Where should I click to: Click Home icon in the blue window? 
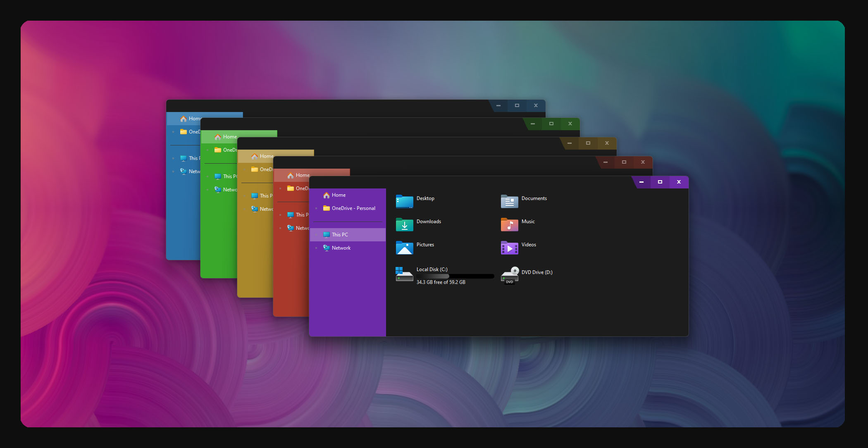click(x=184, y=119)
